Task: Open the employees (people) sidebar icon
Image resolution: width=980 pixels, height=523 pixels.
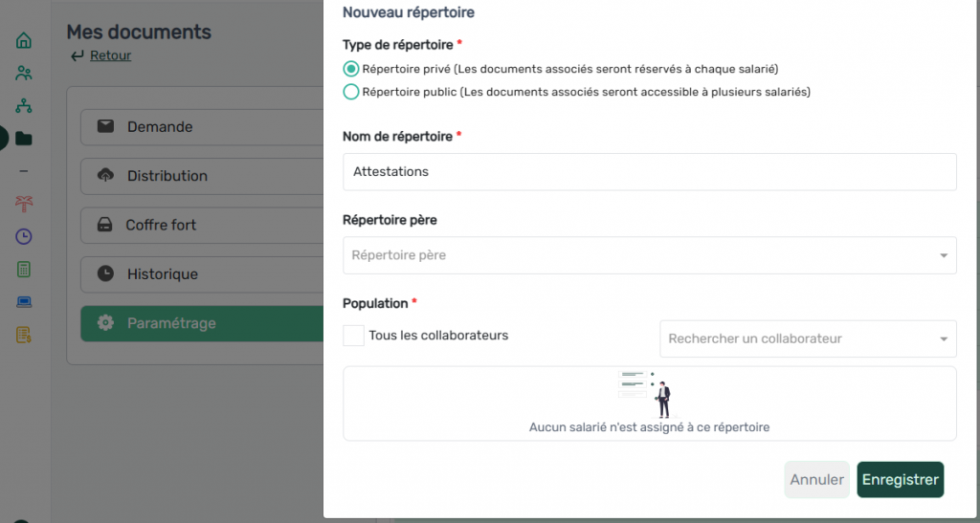Action: coord(24,74)
